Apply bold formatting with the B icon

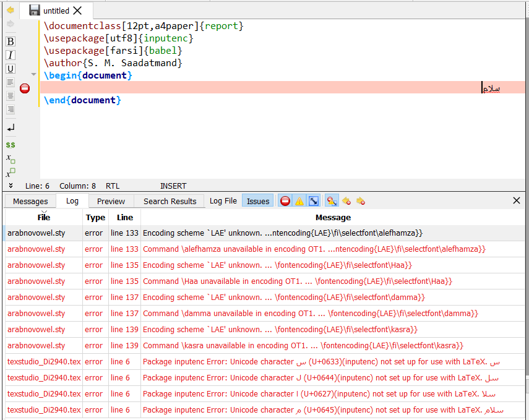pyautogui.click(x=11, y=41)
